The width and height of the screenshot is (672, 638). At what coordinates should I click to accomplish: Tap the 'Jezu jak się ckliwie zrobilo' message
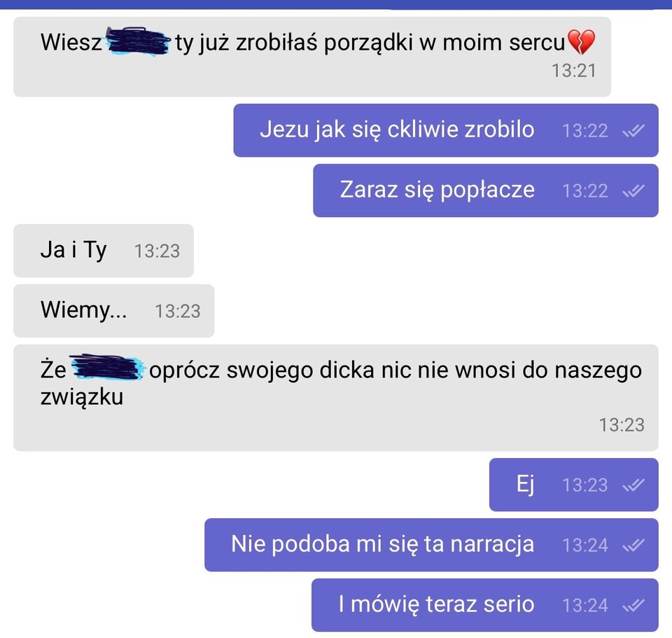point(446,130)
